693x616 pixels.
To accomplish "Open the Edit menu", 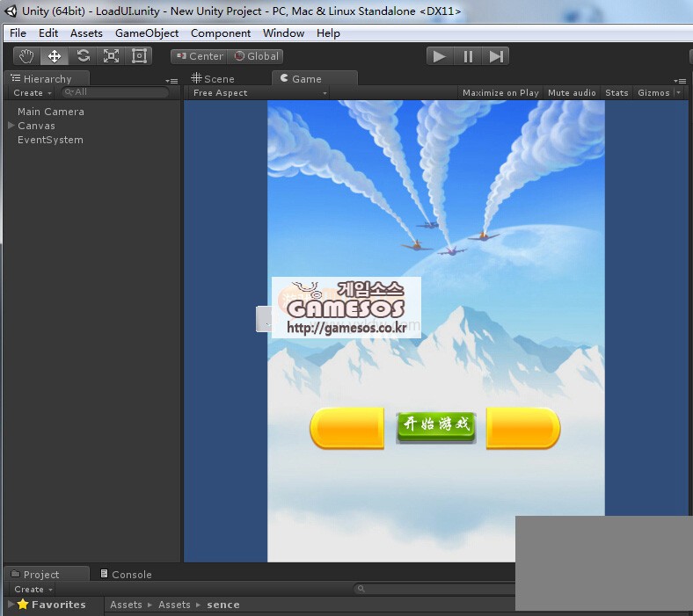I will [48, 33].
